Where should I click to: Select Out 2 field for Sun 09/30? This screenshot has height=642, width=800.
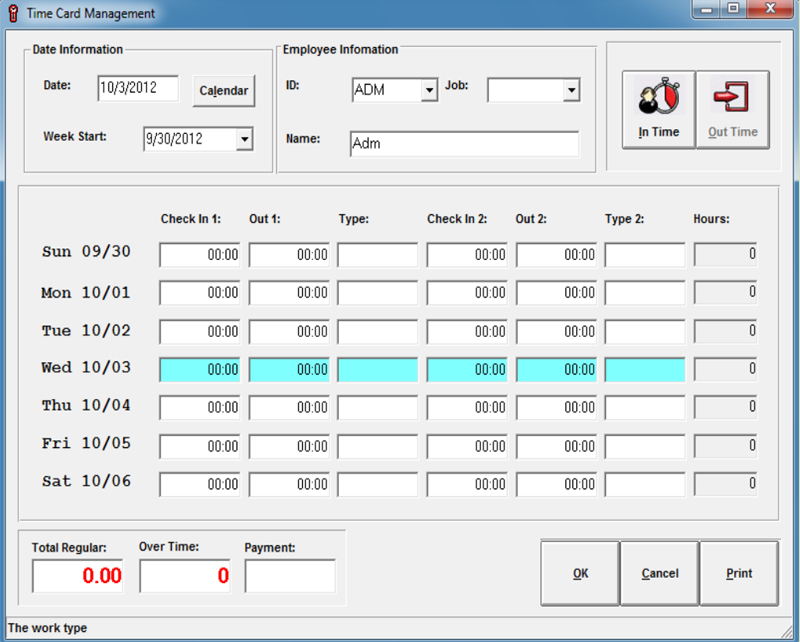[x=556, y=255]
